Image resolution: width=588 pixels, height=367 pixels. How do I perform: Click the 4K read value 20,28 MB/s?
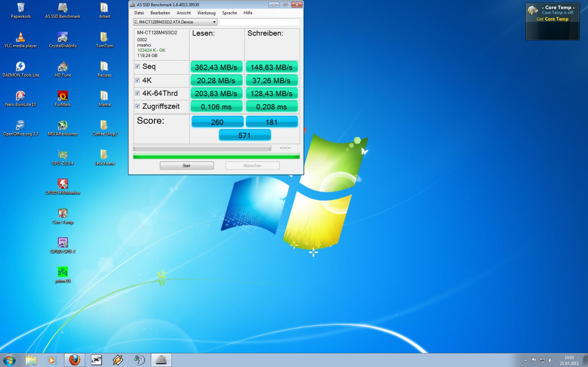(216, 80)
